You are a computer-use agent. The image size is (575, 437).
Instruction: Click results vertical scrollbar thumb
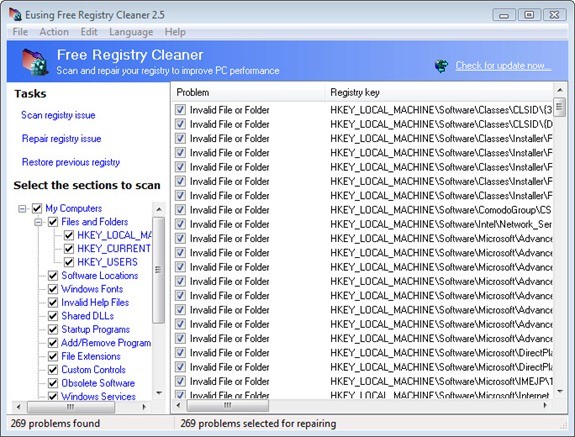coord(559,107)
